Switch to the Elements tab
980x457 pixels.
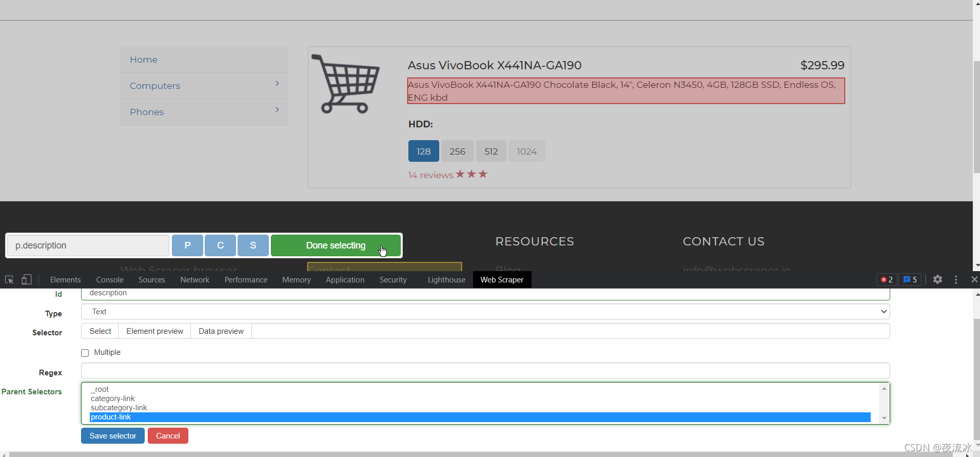tap(66, 279)
